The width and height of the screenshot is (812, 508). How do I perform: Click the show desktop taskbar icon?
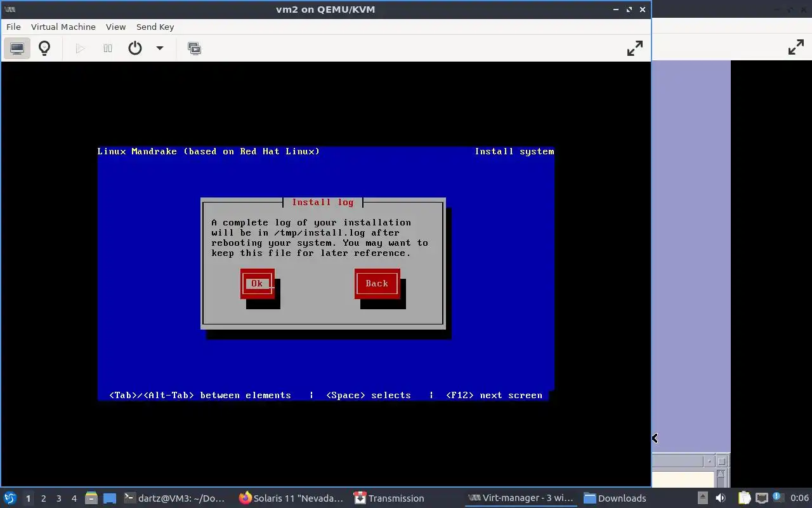(x=109, y=498)
